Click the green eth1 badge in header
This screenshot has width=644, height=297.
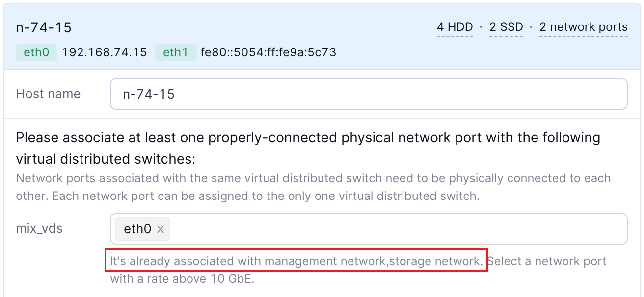pyautogui.click(x=176, y=52)
